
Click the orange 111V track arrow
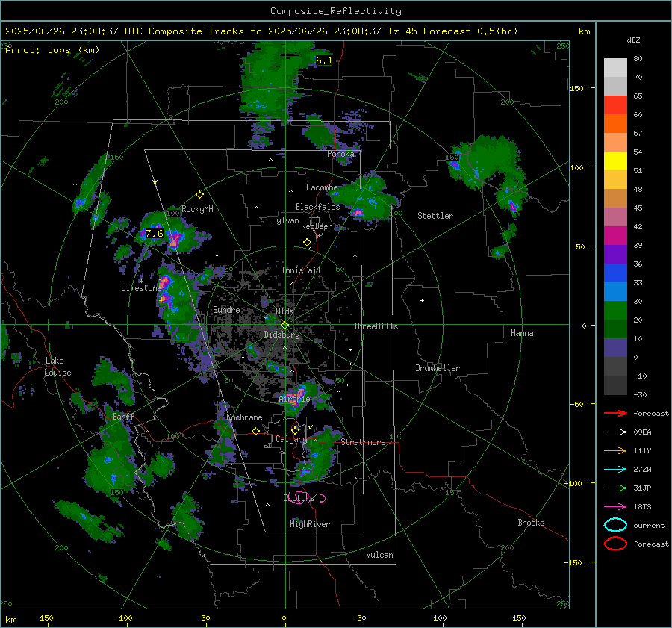point(615,451)
